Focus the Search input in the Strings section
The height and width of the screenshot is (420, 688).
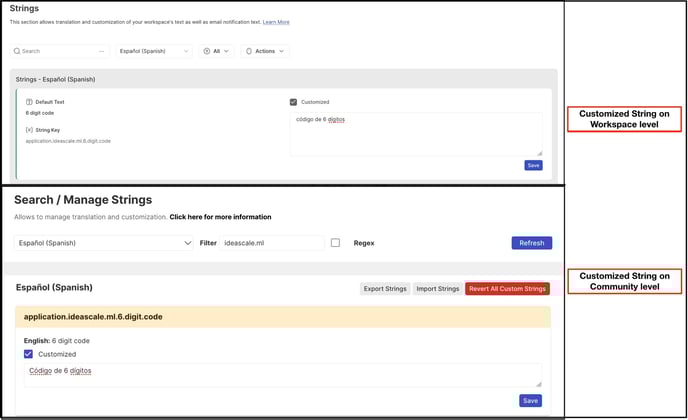60,51
